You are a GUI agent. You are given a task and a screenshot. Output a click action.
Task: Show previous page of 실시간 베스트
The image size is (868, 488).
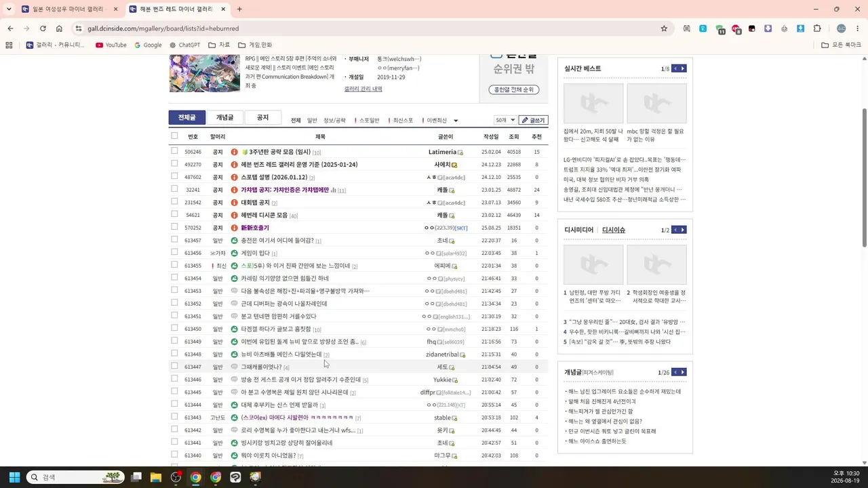tap(675, 68)
